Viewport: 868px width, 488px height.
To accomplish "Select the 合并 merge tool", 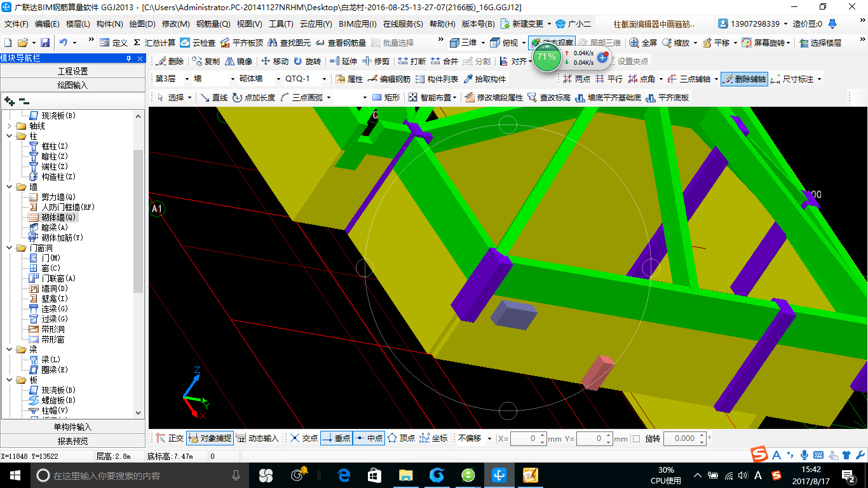I will pos(444,62).
